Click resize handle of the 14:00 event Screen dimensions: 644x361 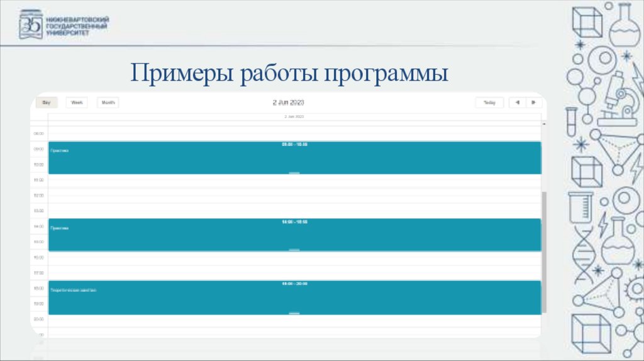click(x=294, y=250)
